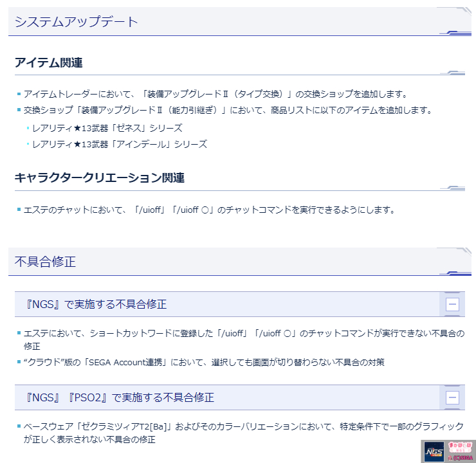Click the pink thumbnail beside the NGS logo
This screenshot has width=476, height=463.
coord(460,451)
